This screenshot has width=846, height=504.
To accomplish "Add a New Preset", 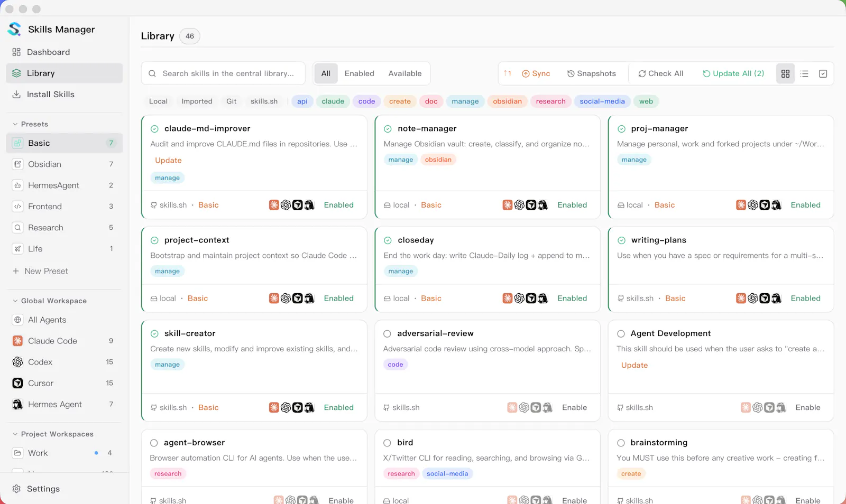I will (x=40, y=271).
